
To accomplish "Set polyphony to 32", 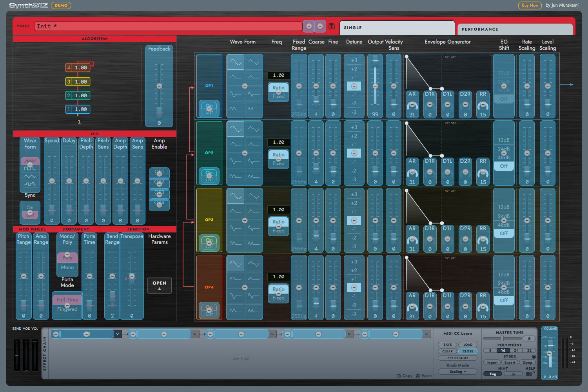I will pyautogui.click(x=529, y=350).
